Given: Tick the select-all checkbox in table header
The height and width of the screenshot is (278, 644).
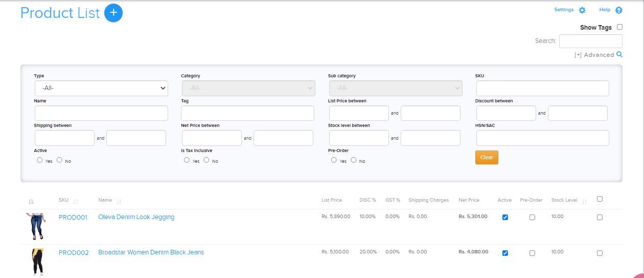Looking at the screenshot, I should click(600, 199).
